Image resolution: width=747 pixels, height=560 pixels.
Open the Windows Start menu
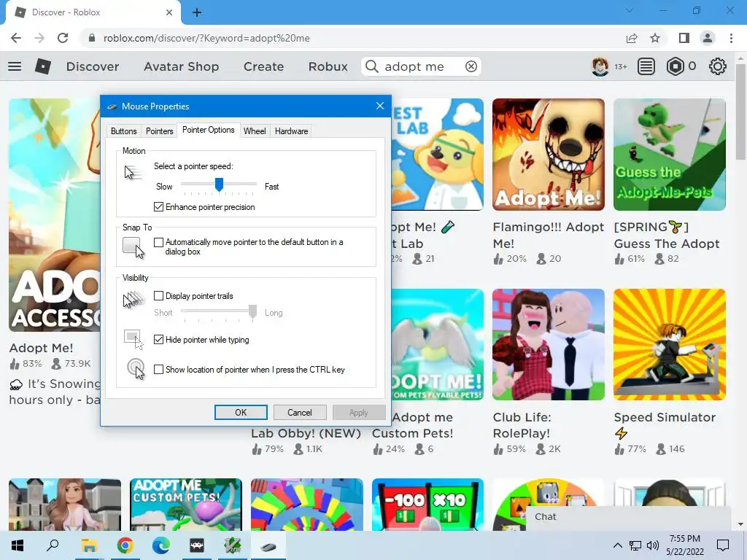click(18, 545)
